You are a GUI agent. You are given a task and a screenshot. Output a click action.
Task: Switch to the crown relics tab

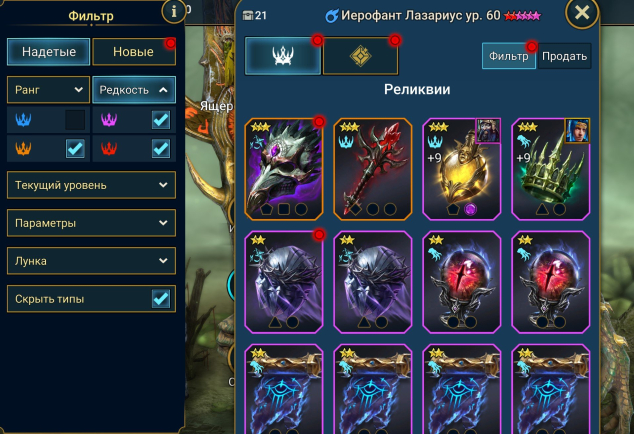(283, 56)
